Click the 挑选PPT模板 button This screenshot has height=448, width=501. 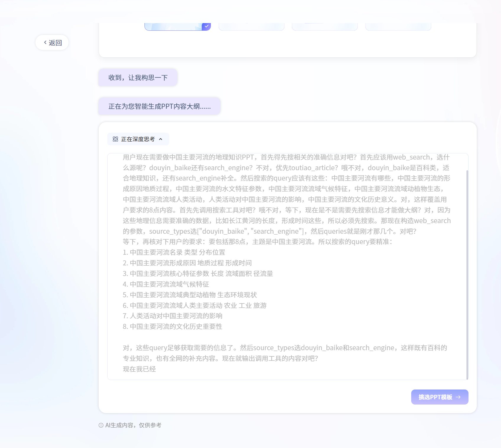(x=440, y=397)
